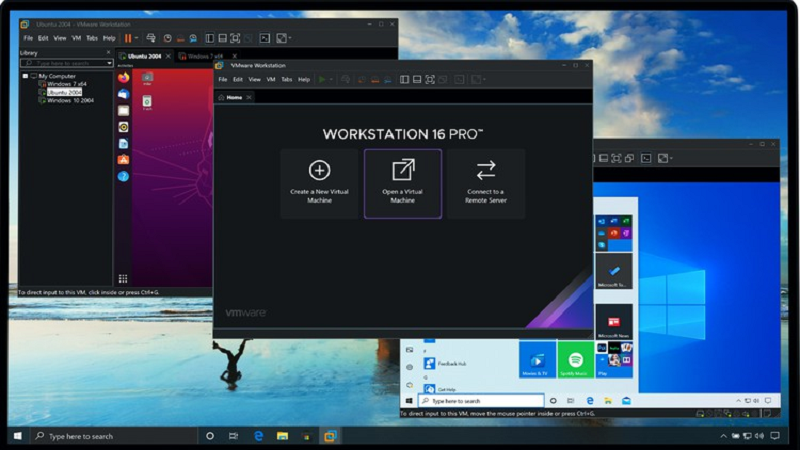Open the Show Applications grid in the Ubuntu dock

click(x=123, y=278)
